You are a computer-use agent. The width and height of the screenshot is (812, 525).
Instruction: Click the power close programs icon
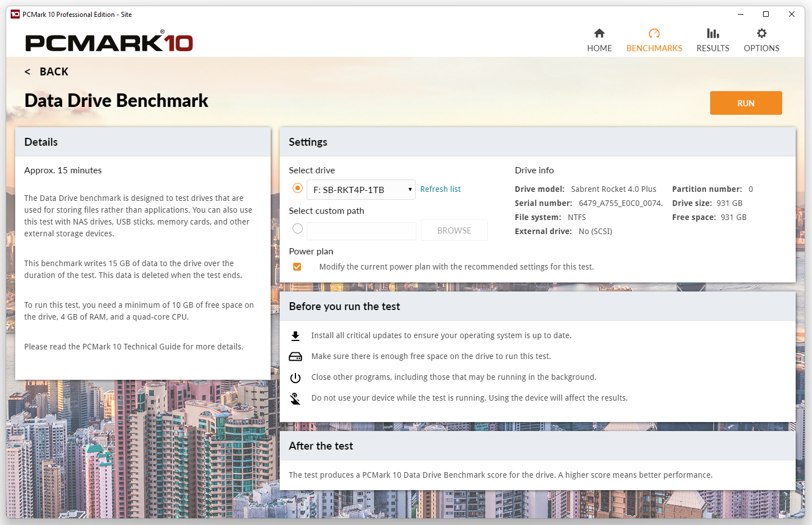(295, 378)
